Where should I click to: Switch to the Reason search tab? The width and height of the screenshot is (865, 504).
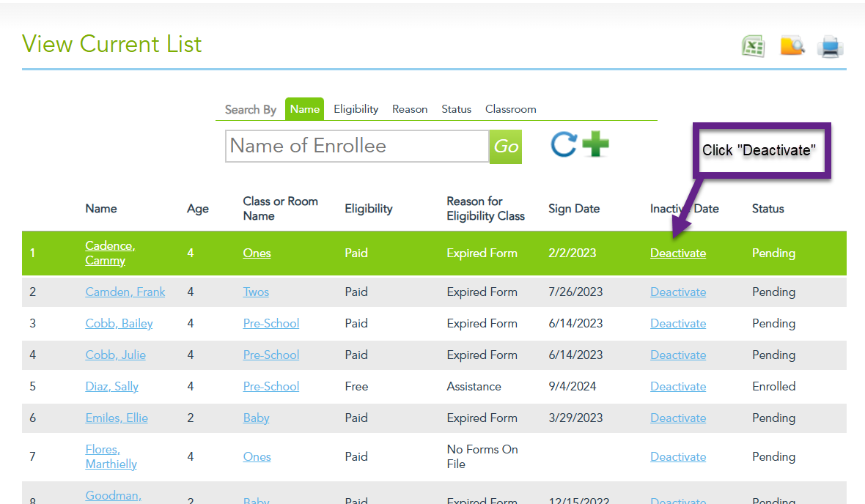coord(410,109)
